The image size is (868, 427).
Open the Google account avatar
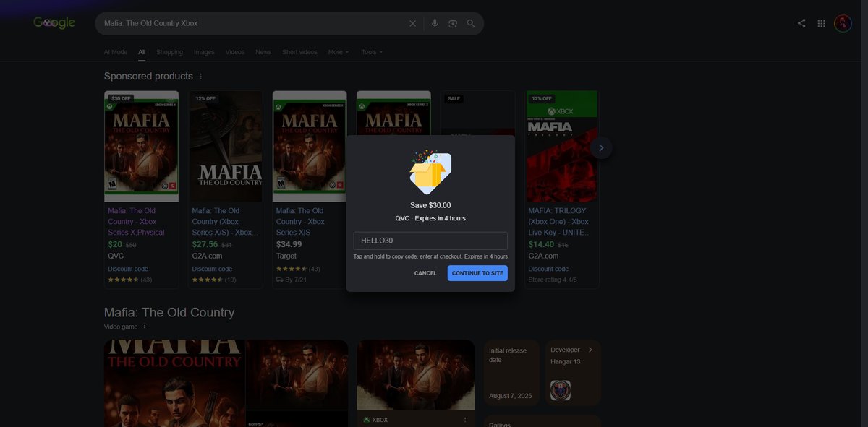tap(843, 23)
